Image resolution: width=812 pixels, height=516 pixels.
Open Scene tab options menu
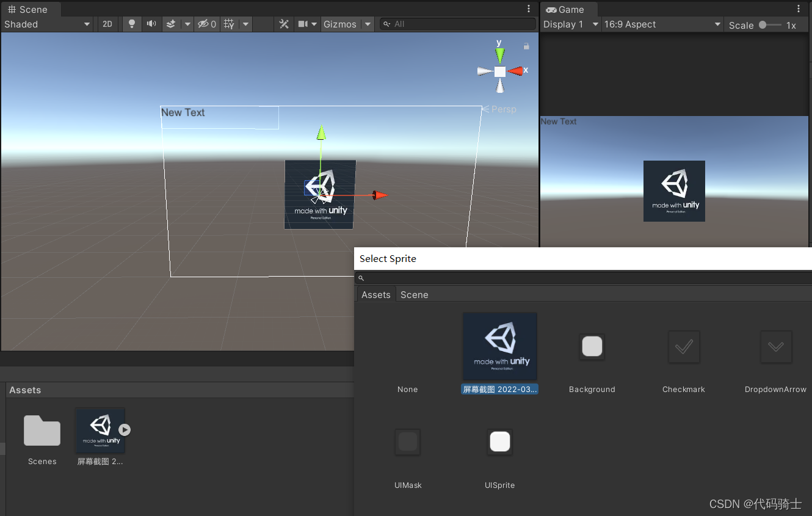pyautogui.click(x=529, y=9)
